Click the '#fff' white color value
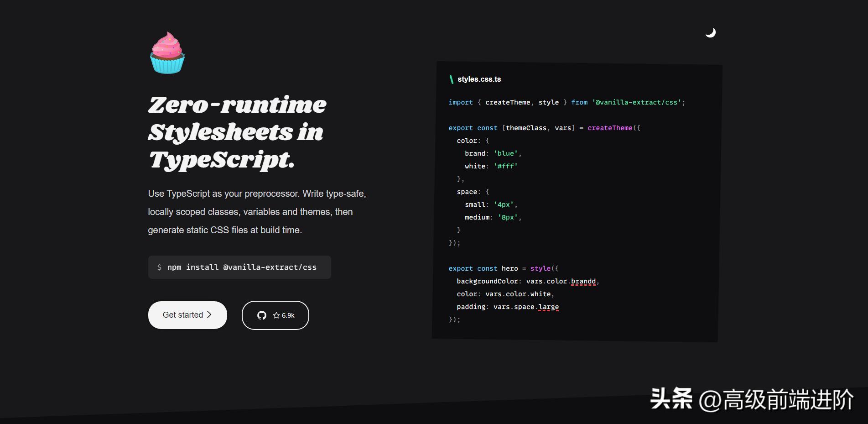The height and width of the screenshot is (424, 868). pyautogui.click(x=505, y=167)
